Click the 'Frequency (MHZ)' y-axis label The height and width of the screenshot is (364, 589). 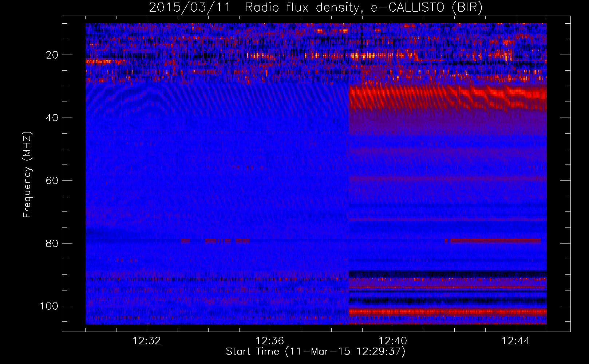(27, 174)
